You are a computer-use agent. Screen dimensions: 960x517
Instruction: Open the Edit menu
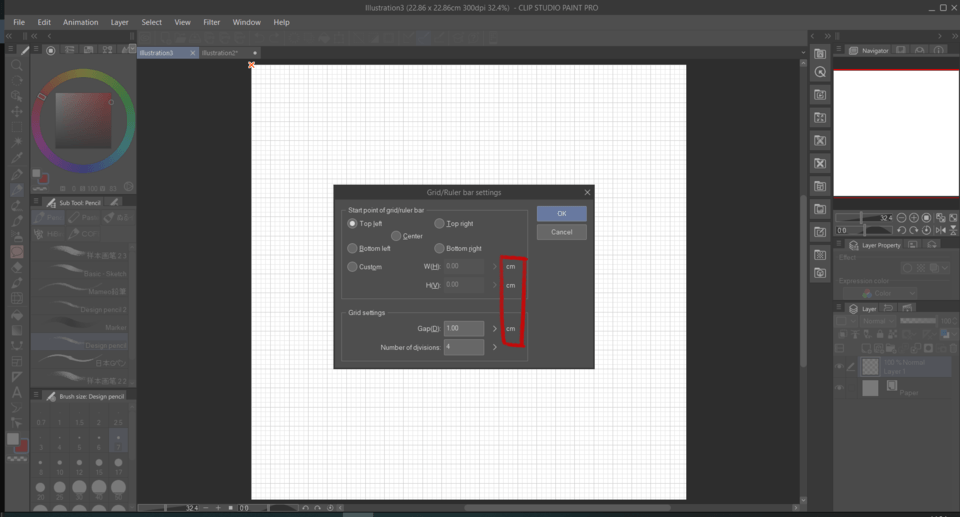tap(44, 22)
